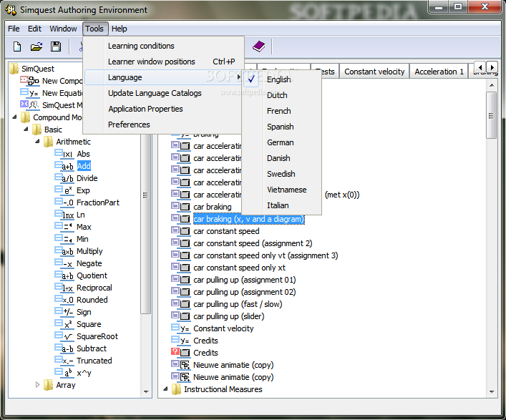Collapse the Arithmetic folder node
This screenshot has height=420, width=506.
pos(38,141)
